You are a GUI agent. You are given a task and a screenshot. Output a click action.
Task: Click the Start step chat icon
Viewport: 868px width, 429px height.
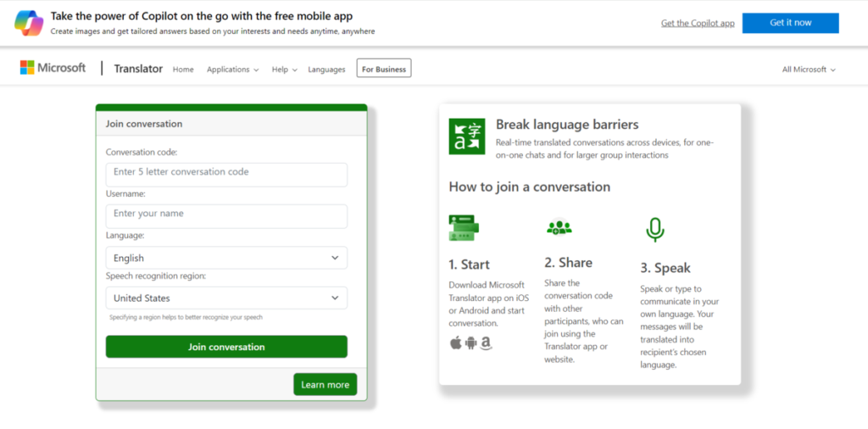[464, 227]
